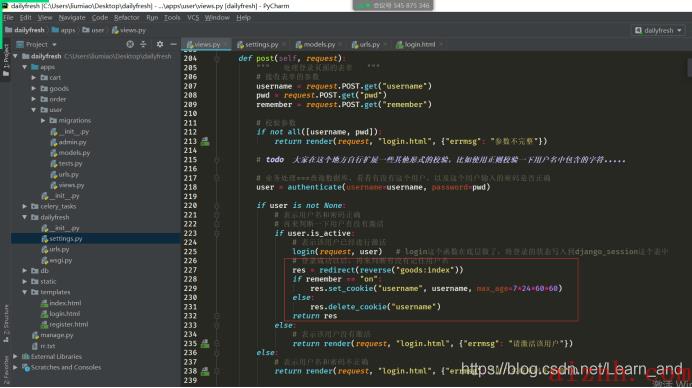Expand the db folder
Screen dimensions: 692x388
tap(25, 271)
